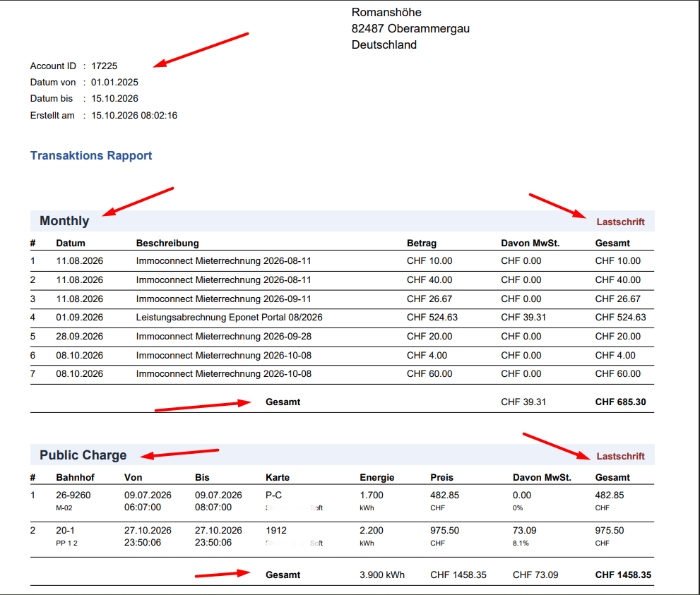Click the 'Monthly' section heading

click(x=64, y=221)
